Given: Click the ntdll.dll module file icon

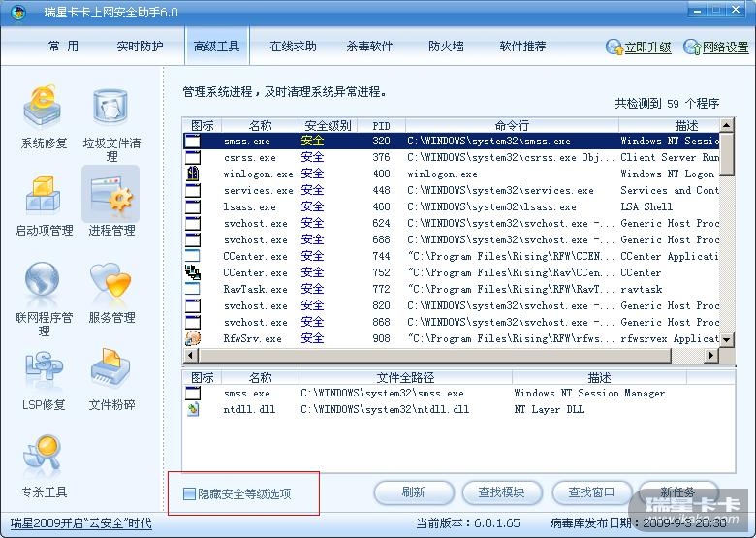Looking at the screenshot, I should pos(193,409).
